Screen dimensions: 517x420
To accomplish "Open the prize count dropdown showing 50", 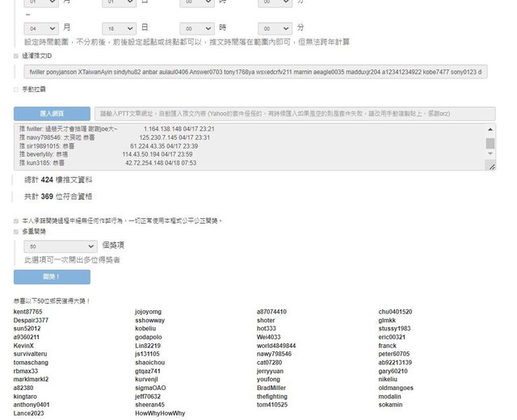I will (x=61, y=246).
